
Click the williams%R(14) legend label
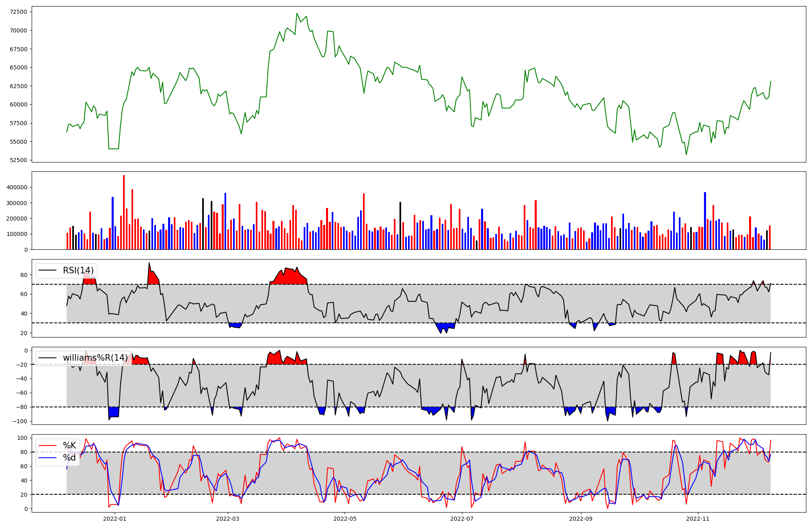95,358
